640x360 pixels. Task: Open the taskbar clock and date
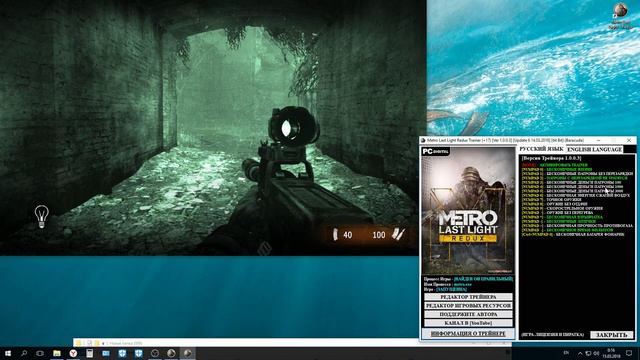click(x=611, y=353)
